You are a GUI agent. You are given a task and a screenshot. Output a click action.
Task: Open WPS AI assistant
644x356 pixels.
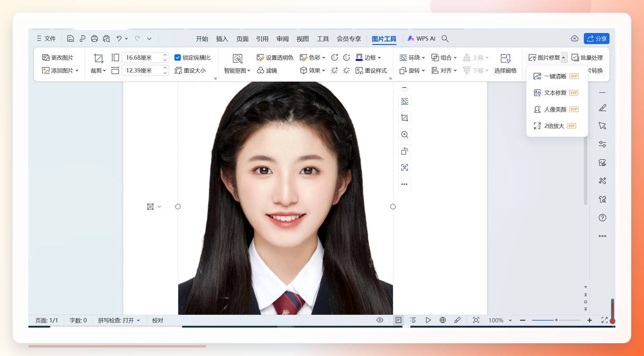tap(421, 39)
